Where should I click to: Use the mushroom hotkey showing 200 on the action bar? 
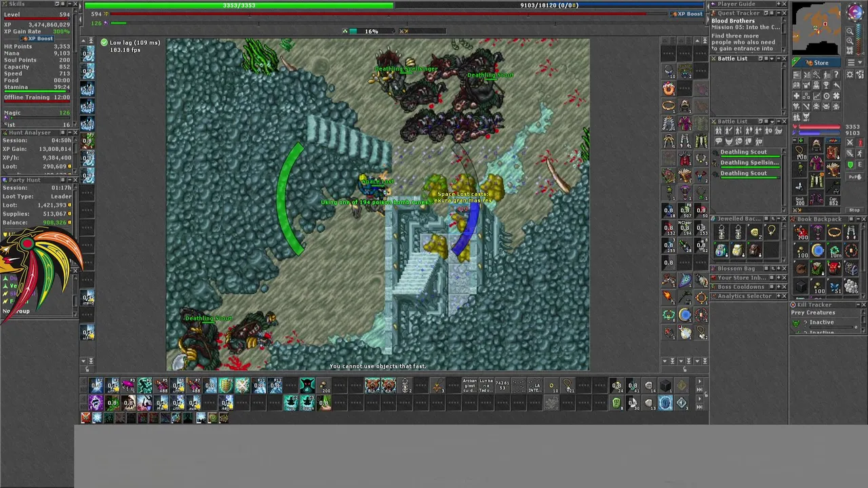[324, 386]
